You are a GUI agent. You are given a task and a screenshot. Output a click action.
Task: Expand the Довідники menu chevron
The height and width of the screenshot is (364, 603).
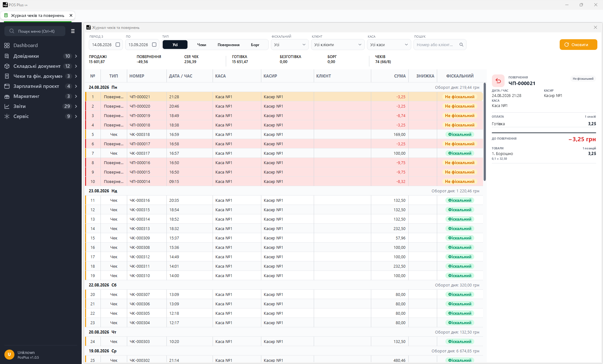click(x=76, y=56)
